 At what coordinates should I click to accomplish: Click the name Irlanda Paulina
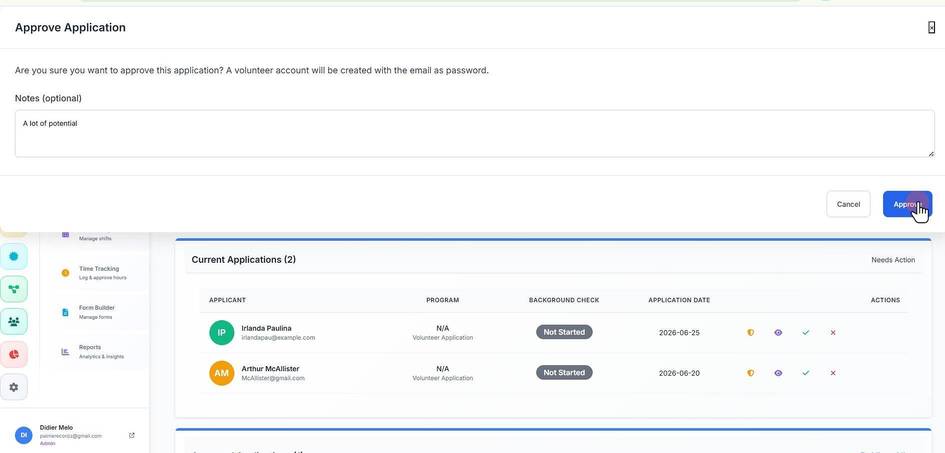(266, 328)
